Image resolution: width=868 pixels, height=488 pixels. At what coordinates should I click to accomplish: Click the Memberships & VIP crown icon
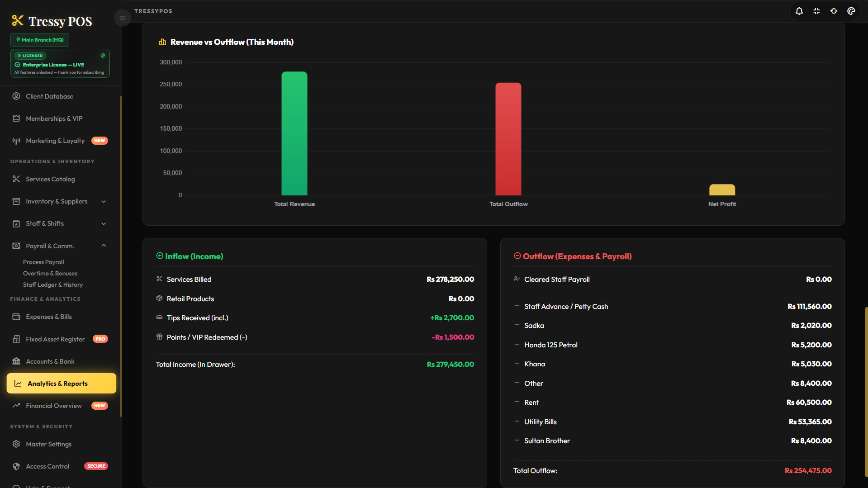click(16, 118)
